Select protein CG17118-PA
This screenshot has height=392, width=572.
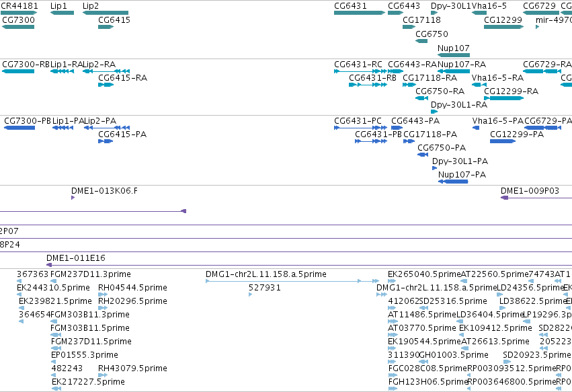[x=430, y=134]
